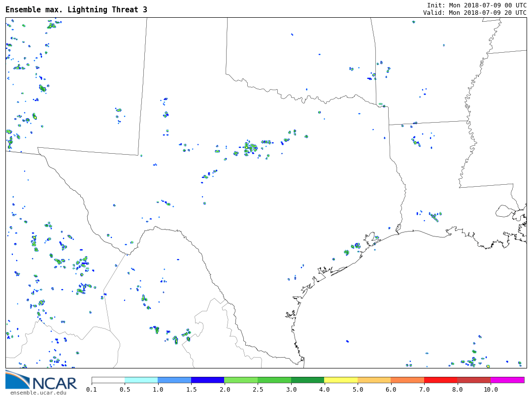Choose the orange 6.0–7.0 colorbar swatch

[x=407, y=380]
